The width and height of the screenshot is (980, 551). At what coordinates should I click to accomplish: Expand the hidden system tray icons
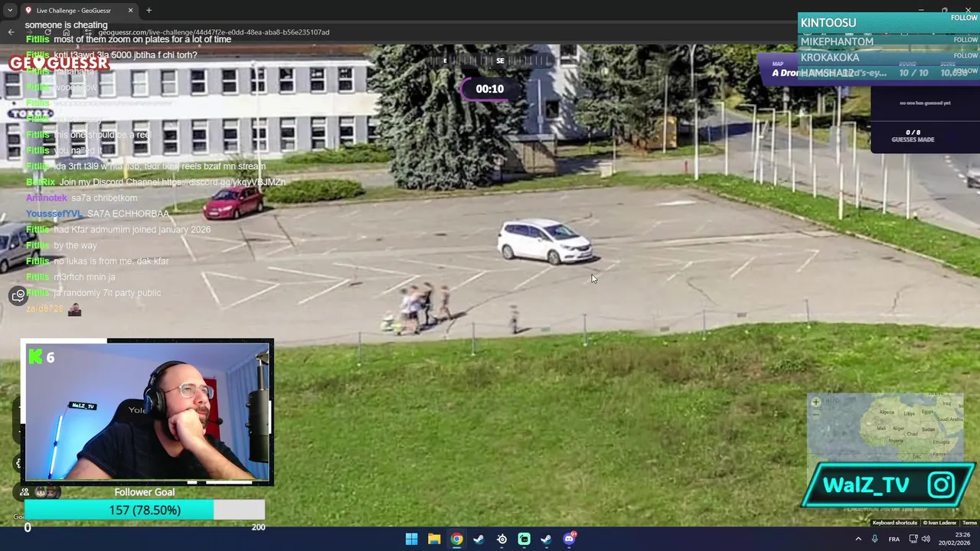(858, 539)
